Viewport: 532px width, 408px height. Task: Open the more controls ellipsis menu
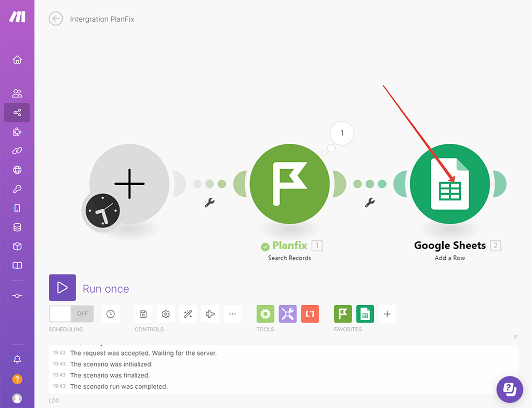tap(232, 314)
